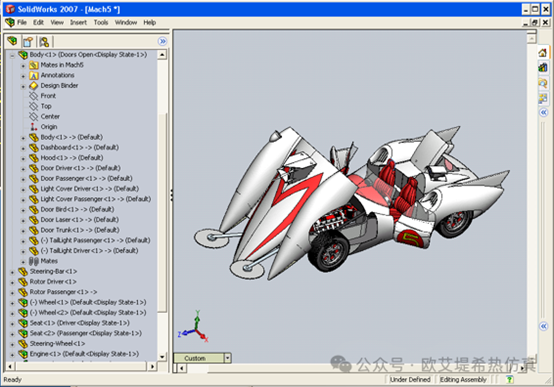Click the SolidWorks Resources home icon
The width and height of the screenshot is (554, 387).
[543, 53]
